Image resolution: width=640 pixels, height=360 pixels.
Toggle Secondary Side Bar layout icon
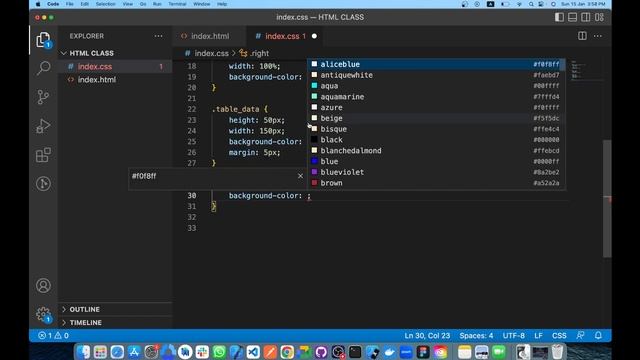point(586,17)
